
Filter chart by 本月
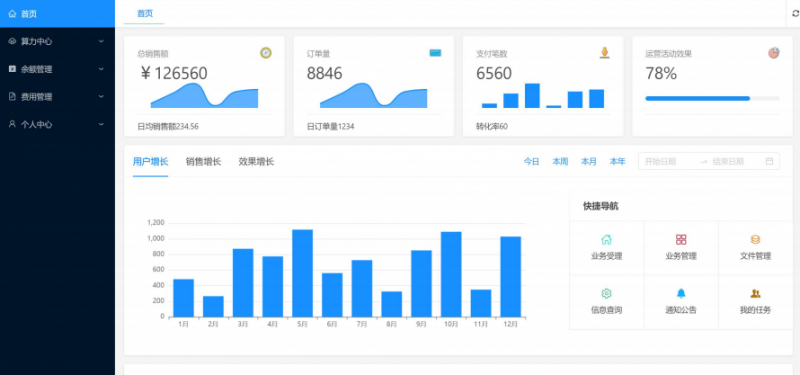coord(589,162)
